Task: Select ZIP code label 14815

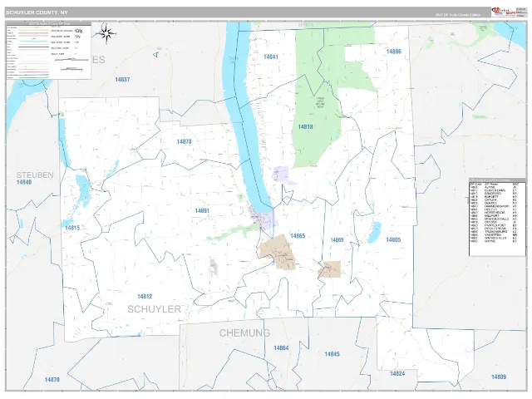Action: click(72, 228)
